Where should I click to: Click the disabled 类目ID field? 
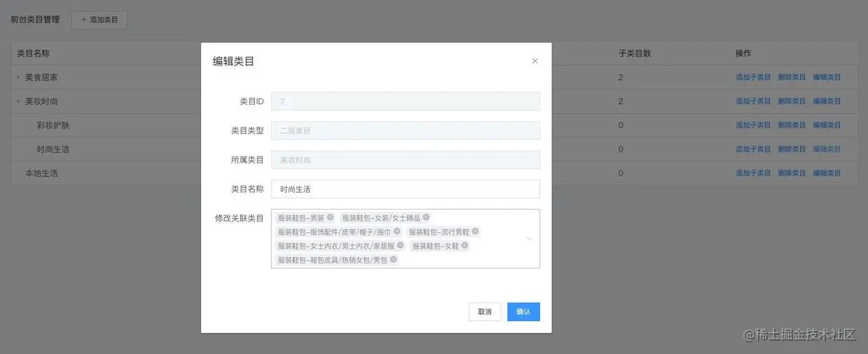[x=405, y=101]
